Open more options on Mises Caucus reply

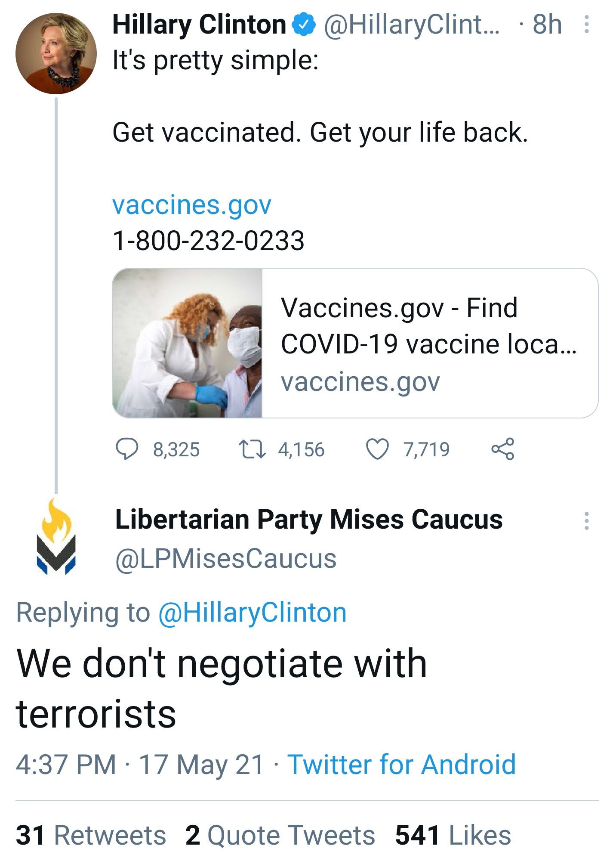click(x=586, y=520)
